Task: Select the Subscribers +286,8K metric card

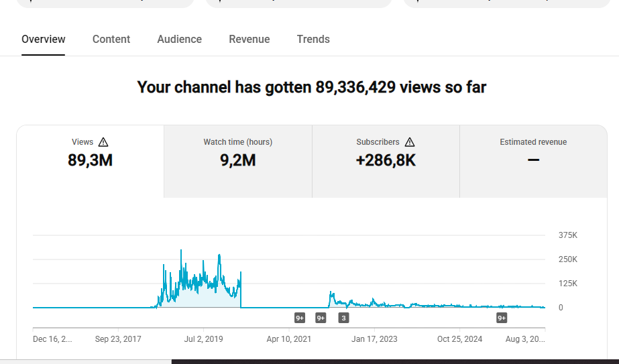Action: pyautogui.click(x=386, y=161)
